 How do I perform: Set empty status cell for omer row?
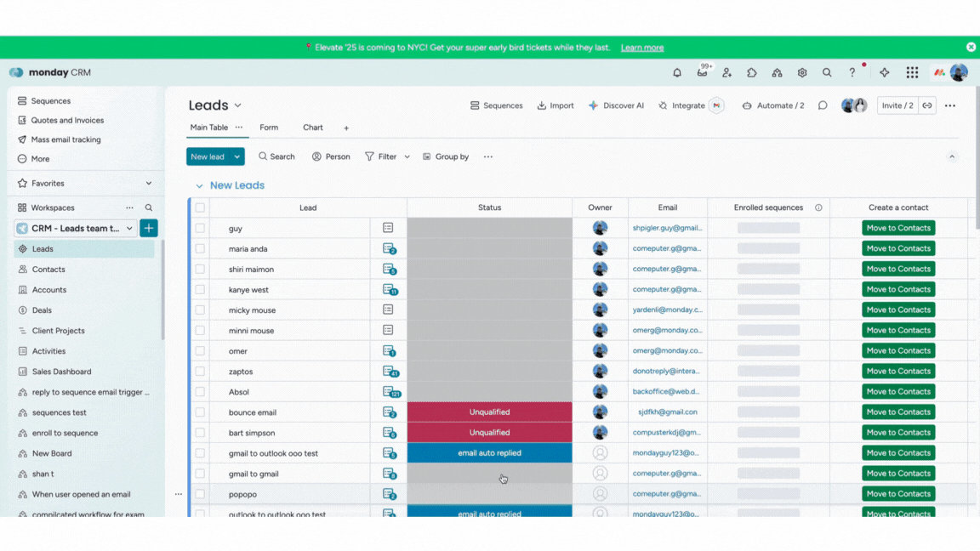[x=489, y=350]
